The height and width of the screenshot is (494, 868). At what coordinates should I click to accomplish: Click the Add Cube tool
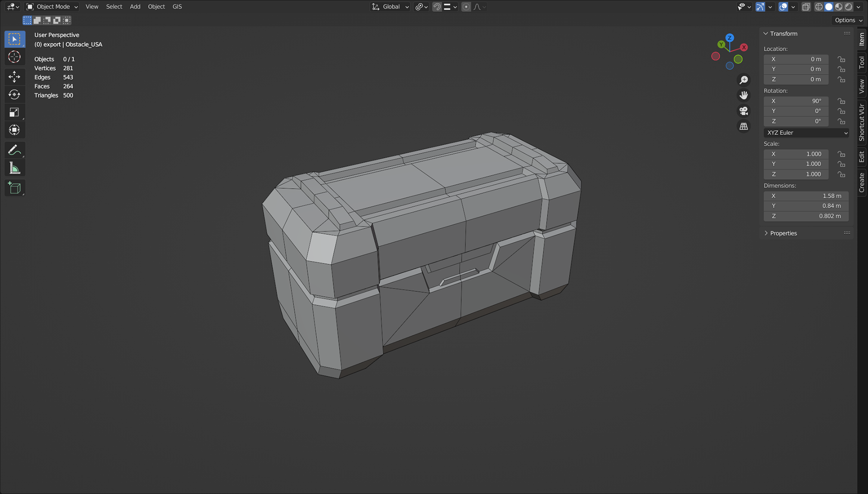[x=14, y=188]
